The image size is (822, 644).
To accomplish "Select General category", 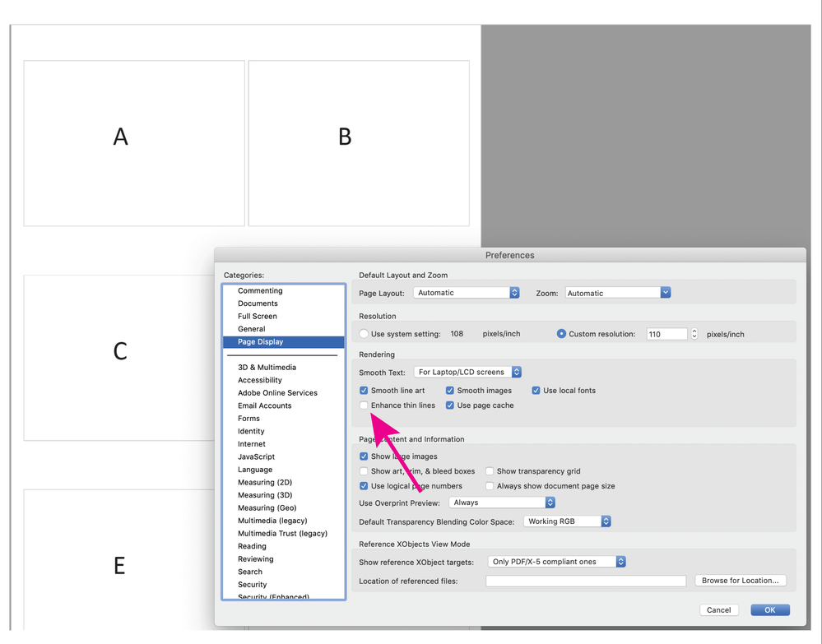I will [x=284, y=329].
